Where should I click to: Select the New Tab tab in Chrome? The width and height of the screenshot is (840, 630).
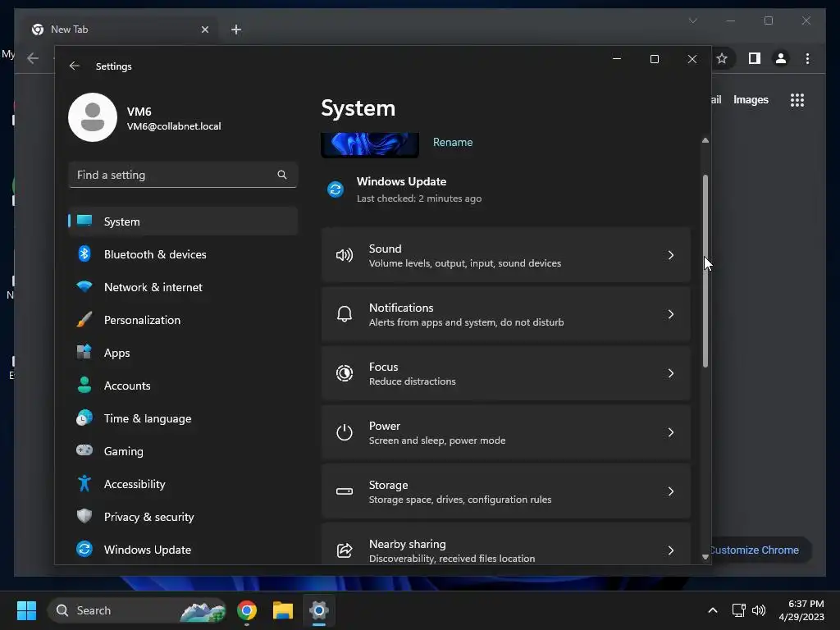120,30
